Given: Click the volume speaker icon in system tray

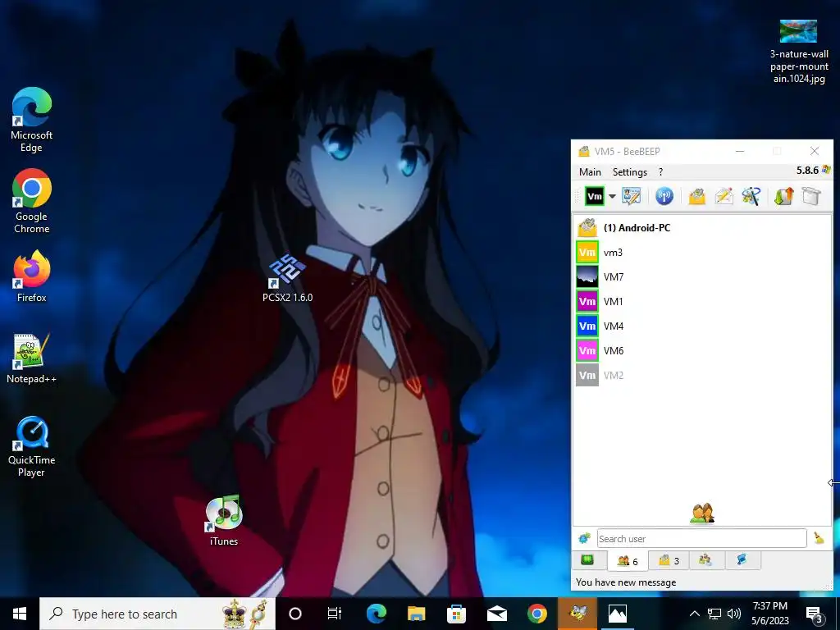Looking at the screenshot, I should 734,614.
